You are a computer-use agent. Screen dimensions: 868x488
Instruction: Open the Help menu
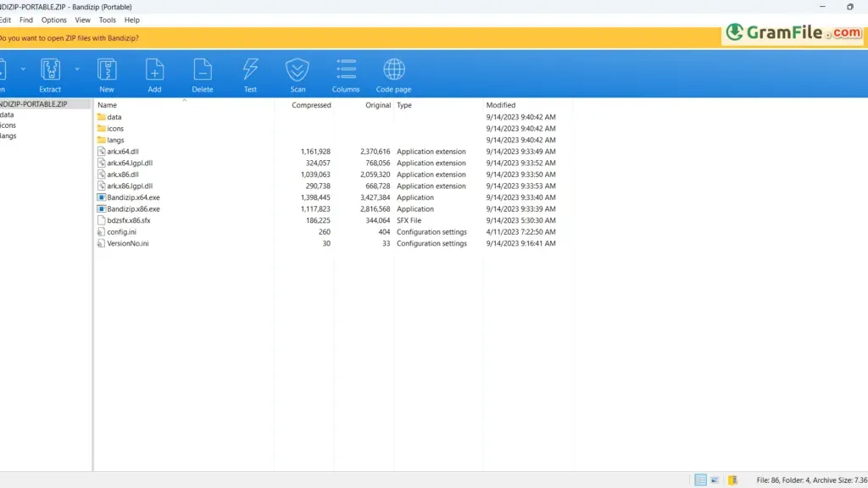click(x=131, y=20)
